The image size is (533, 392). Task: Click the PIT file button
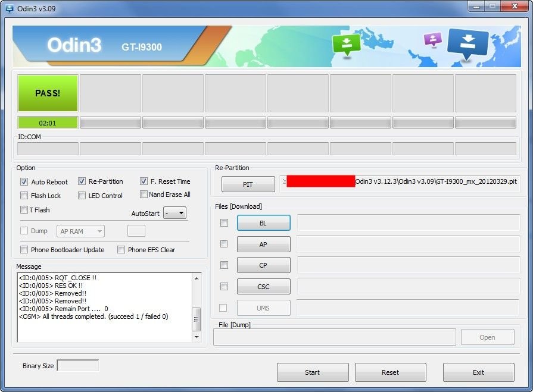click(248, 184)
